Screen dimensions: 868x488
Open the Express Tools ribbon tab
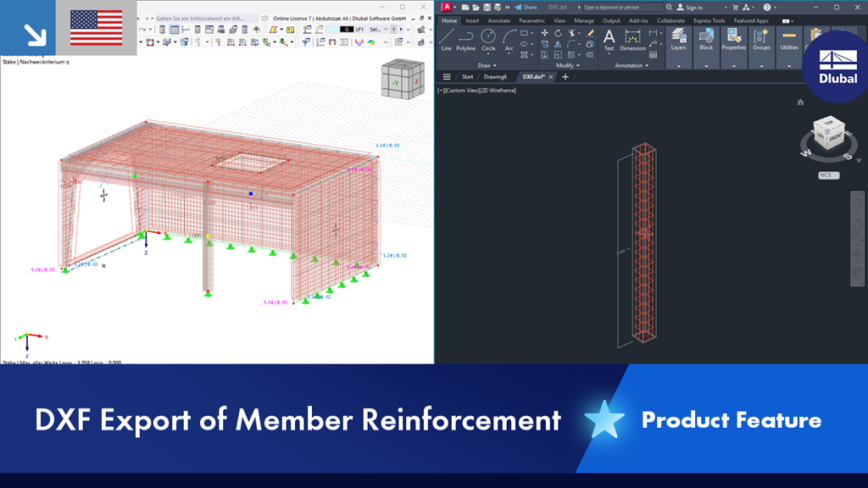click(709, 20)
